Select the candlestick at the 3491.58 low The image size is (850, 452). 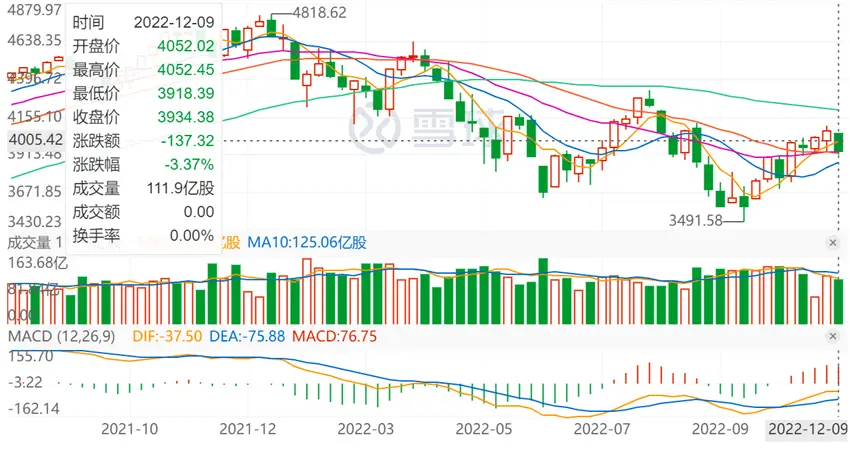click(x=744, y=204)
